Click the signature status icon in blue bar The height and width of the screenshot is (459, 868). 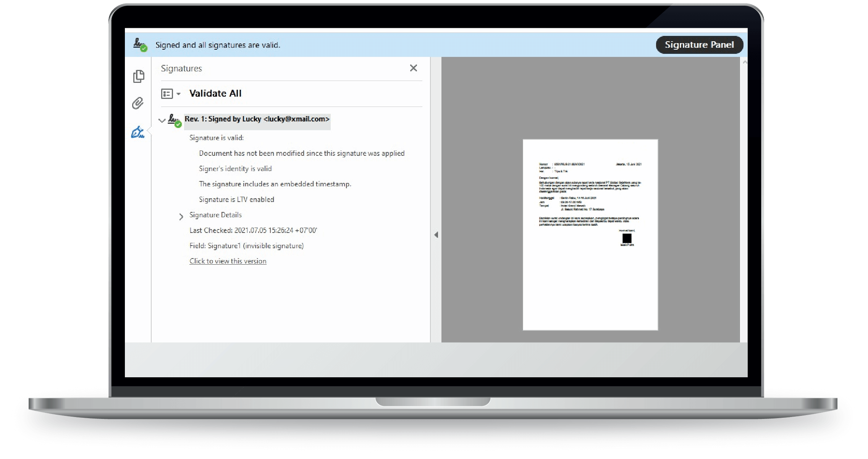click(140, 45)
